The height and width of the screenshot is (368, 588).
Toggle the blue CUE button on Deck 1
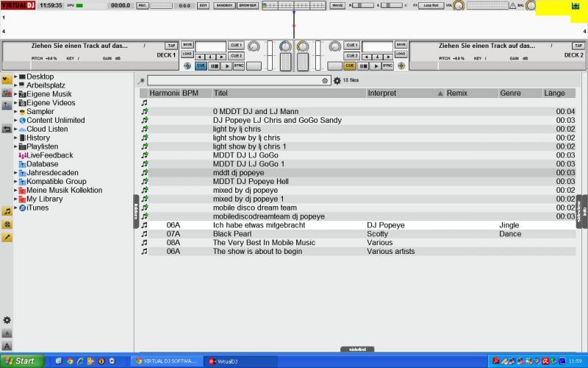point(201,66)
